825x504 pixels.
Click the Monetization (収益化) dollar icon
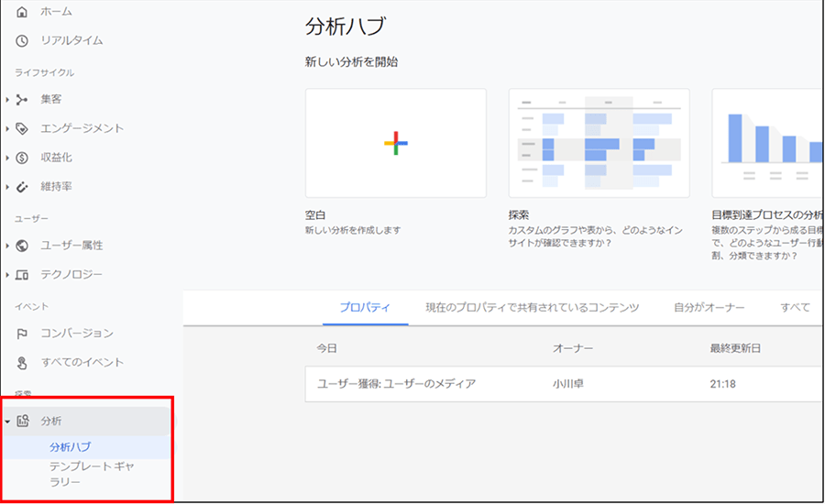click(x=23, y=158)
